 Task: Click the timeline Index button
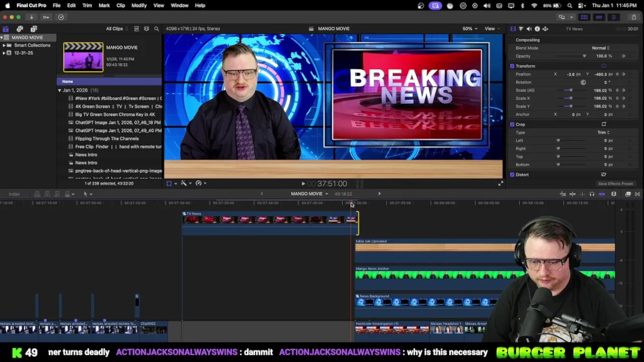click(14, 194)
